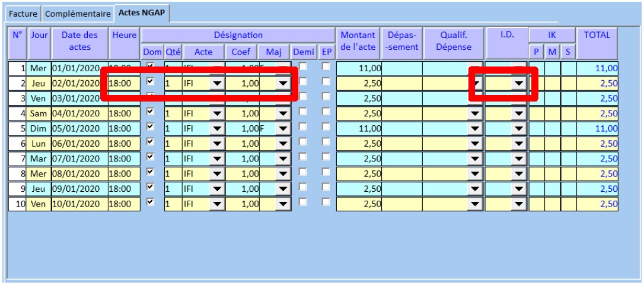Click the row number 1 cell
This screenshot has height=285, width=644.
[17, 68]
